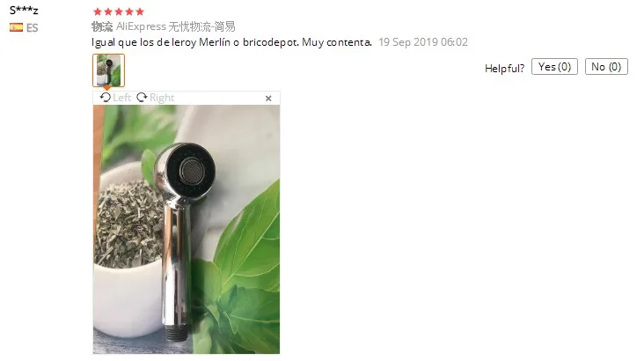Click the Yes (0) helpful button

(x=554, y=67)
